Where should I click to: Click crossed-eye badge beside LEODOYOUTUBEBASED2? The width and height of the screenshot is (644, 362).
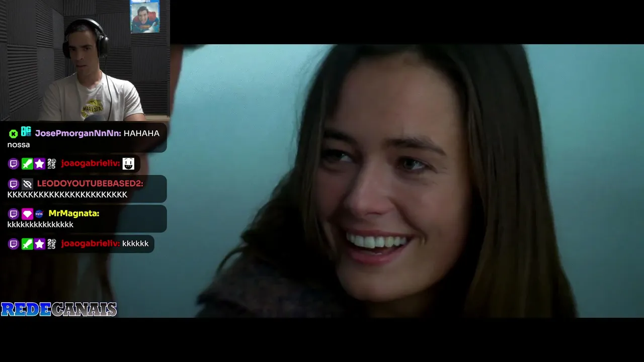[x=27, y=184]
